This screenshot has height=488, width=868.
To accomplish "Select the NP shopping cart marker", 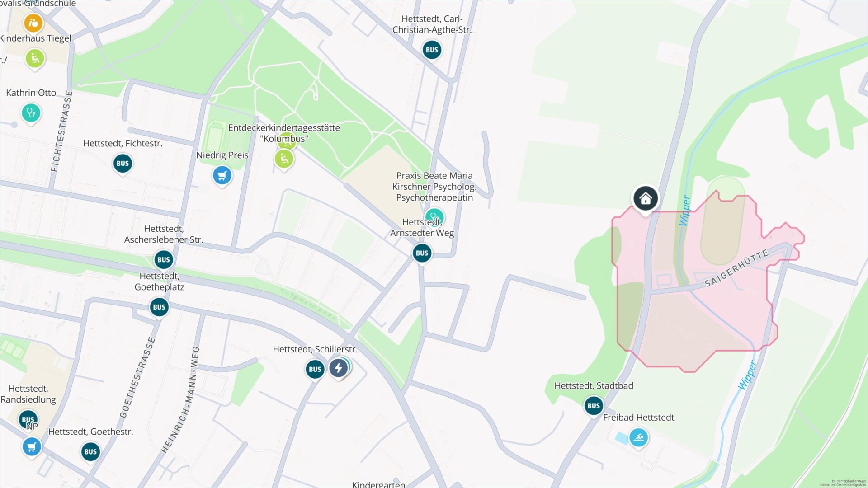I will (32, 447).
